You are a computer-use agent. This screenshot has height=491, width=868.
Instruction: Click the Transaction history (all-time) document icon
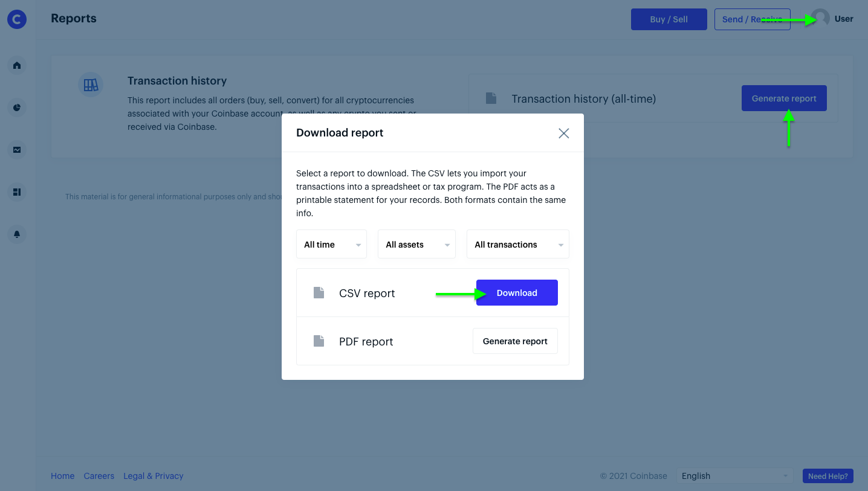[491, 98]
